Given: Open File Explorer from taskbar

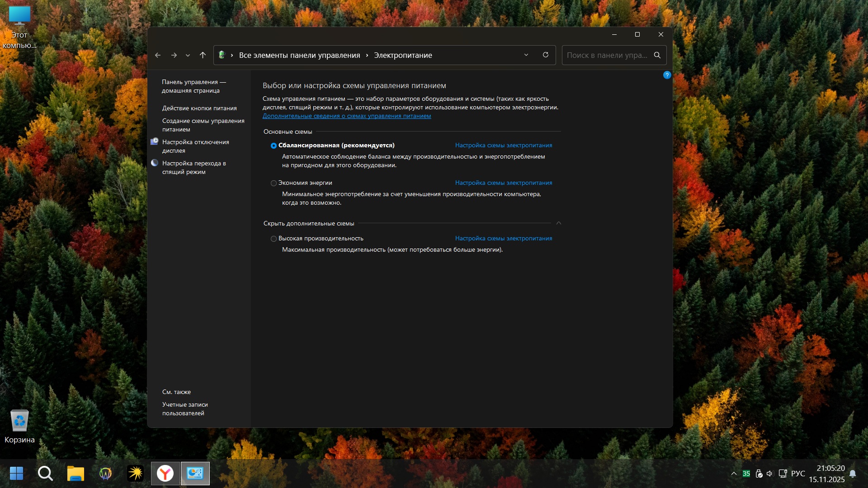Looking at the screenshot, I should coord(75,473).
